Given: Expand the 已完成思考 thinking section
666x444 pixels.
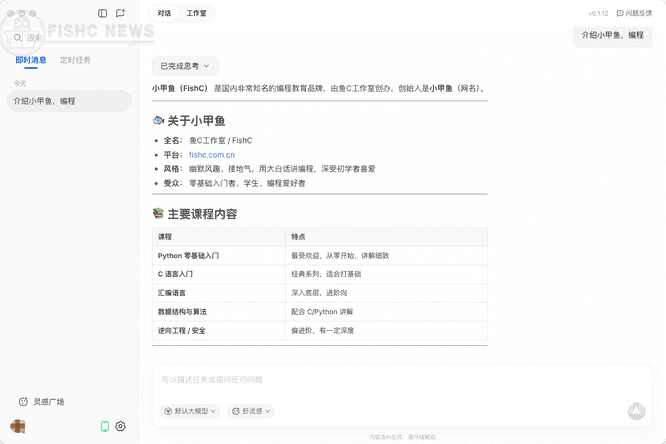Looking at the screenshot, I should pyautogui.click(x=185, y=66).
